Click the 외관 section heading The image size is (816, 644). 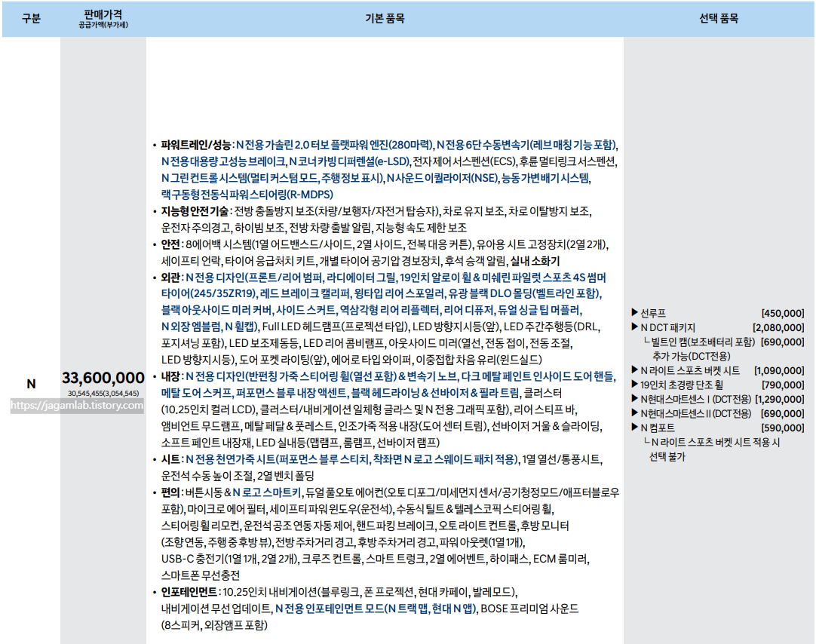170,278
